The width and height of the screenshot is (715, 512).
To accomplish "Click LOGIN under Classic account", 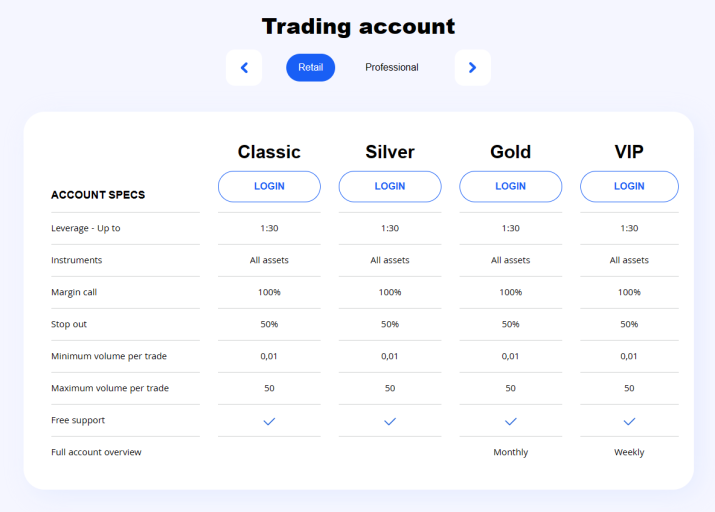I will click(269, 186).
